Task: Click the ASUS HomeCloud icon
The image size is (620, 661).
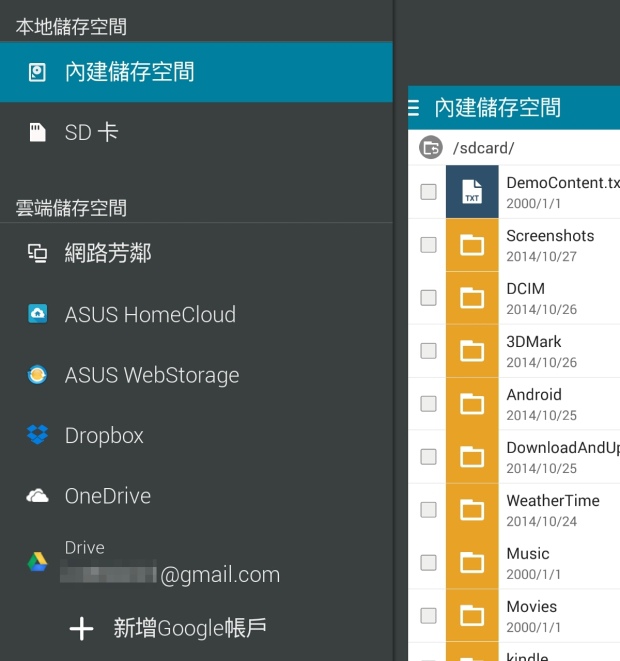Action: tap(38, 314)
